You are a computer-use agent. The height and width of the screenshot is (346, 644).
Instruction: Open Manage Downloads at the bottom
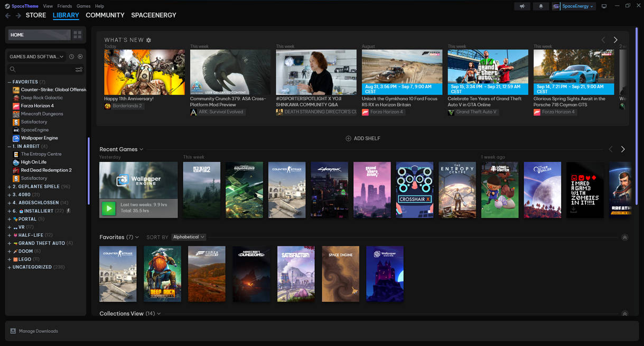coord(34,331)
